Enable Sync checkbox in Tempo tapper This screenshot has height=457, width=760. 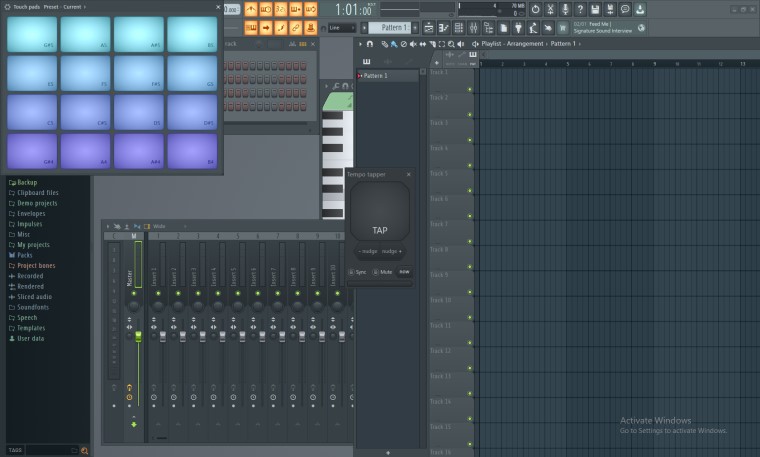click(351, 272)
